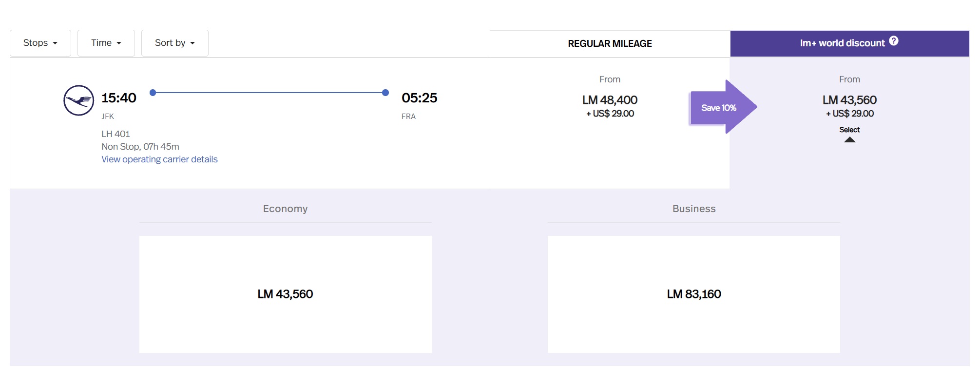
Task: Open the Stops filter dropdown
Action: click(x=40, y=43)
